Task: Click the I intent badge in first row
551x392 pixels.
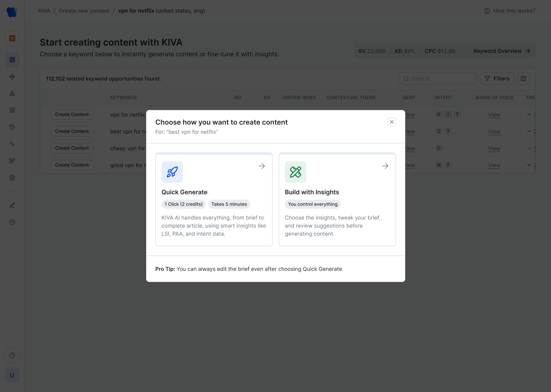Action: 448,114
